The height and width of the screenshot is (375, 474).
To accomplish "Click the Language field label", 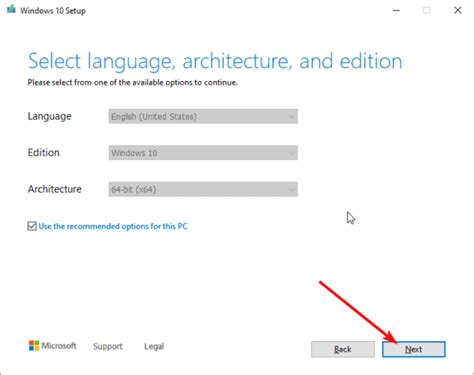I will point(49,116).
